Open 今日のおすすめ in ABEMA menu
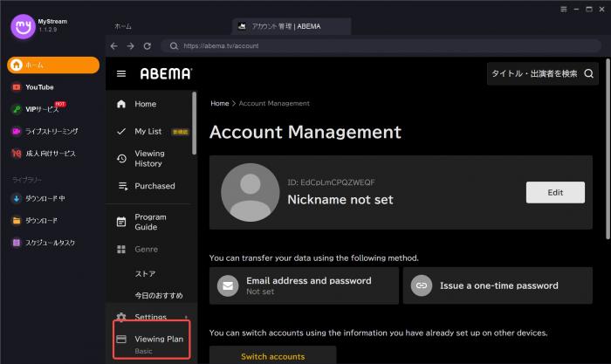The image size is (611, 364). pos(159,295)
